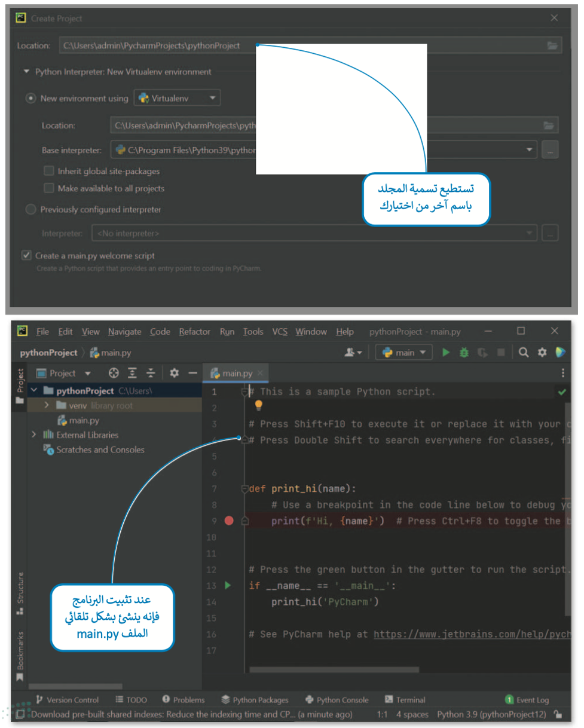Image resolution: width=584 pixels, height=728 pixels.
Task: Open the Virtualenv environment type dropdown
Action: pos(177,98)
